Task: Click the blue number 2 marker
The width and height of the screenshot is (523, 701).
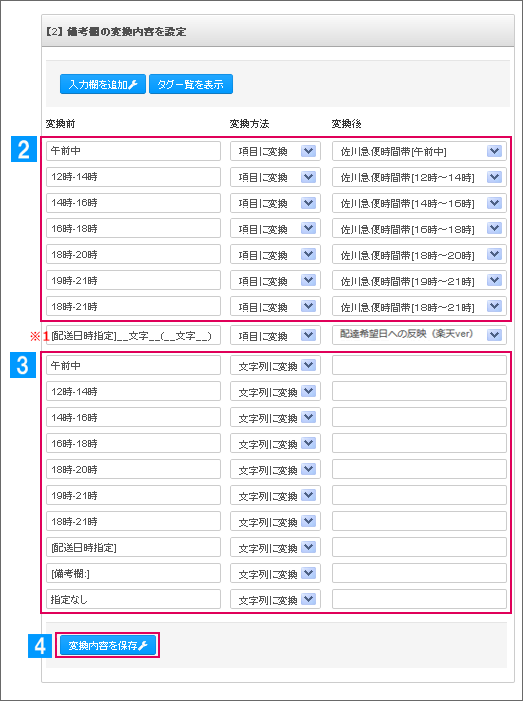Action: 24,149
